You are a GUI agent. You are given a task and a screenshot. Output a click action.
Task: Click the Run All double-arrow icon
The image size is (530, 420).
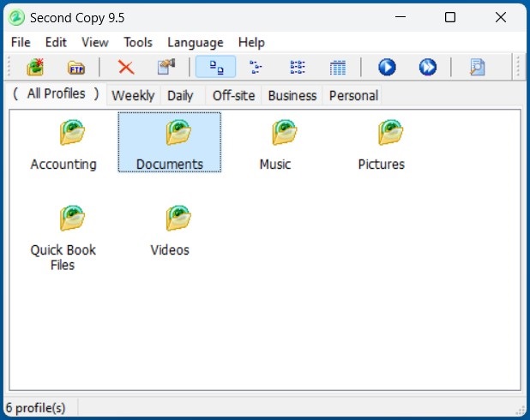(428, 67)
